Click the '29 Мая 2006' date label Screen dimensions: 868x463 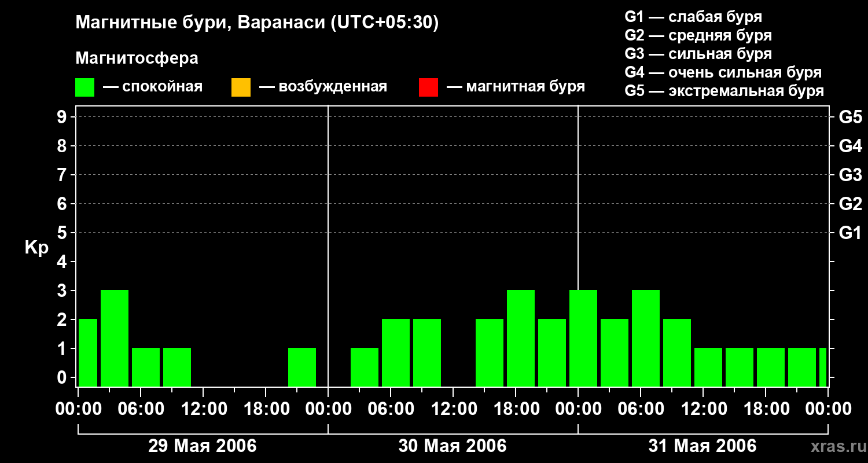click(x=203, y=446)
